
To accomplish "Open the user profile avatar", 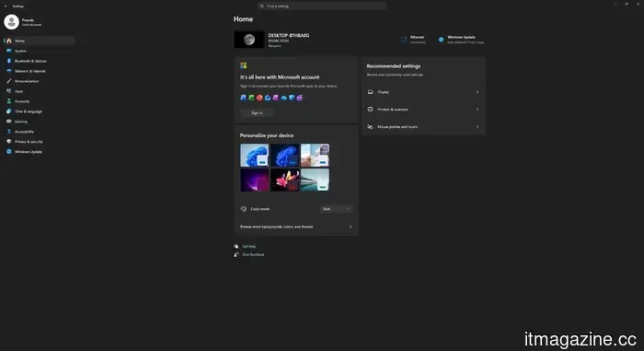I will 11,22.
